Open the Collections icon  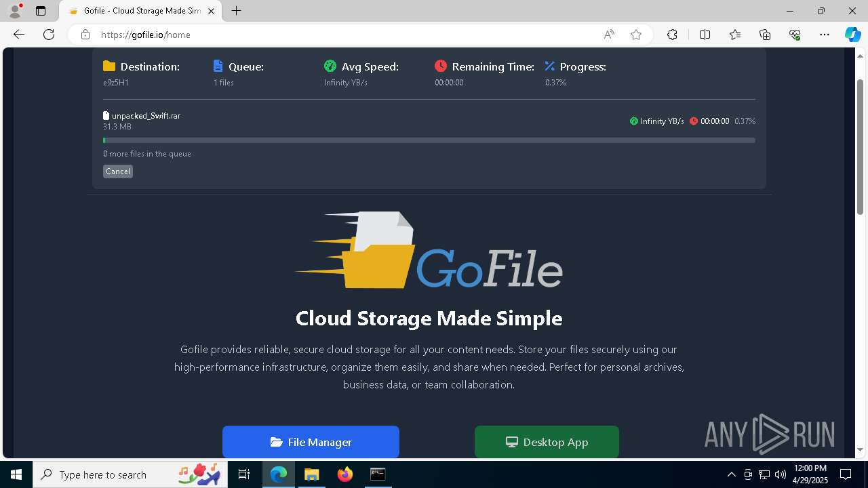pos(765,35)
